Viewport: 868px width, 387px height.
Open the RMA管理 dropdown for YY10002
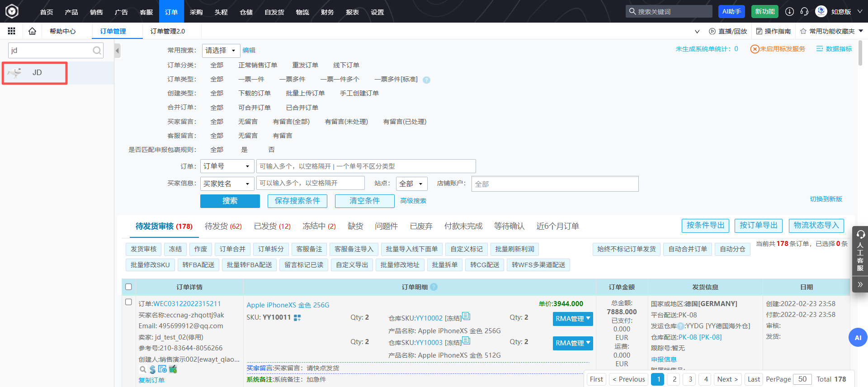click(573, 319)
